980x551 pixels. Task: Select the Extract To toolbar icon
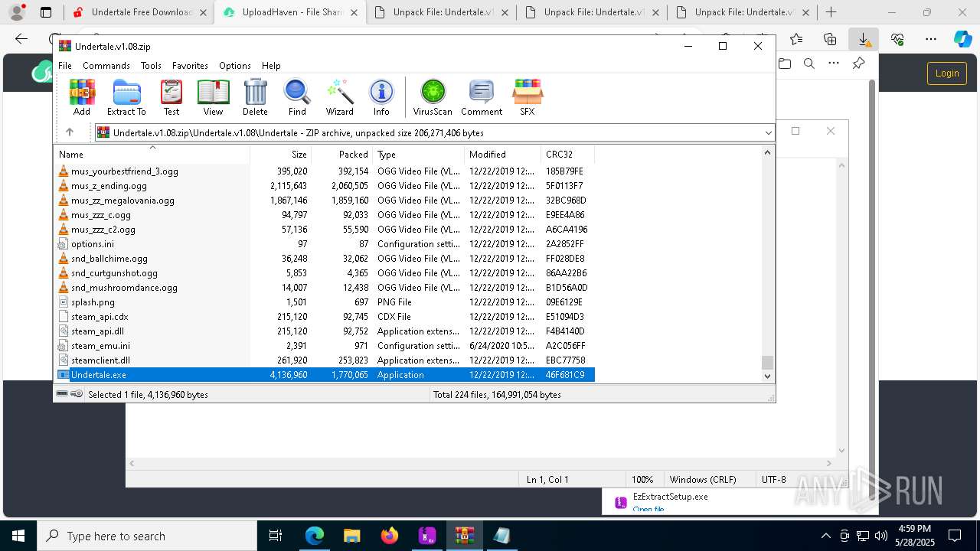point(126,97)
